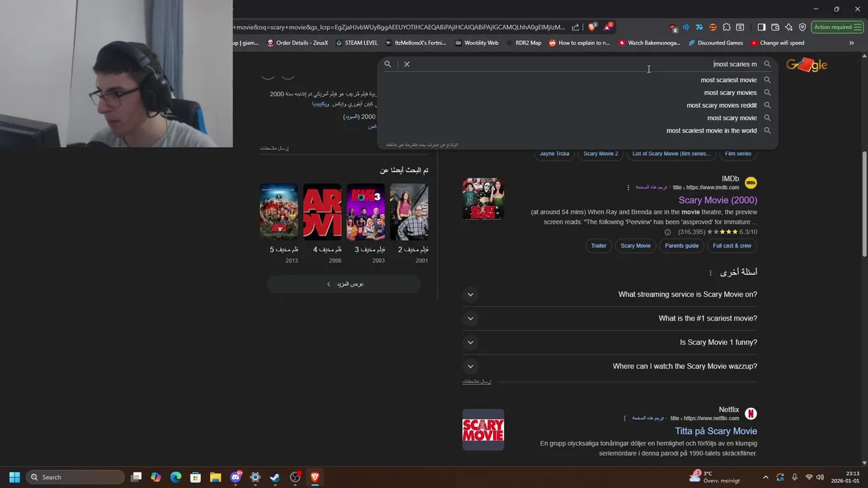
Task: Open Microsoft Store from the taskbar
Action: click(195, 477)
